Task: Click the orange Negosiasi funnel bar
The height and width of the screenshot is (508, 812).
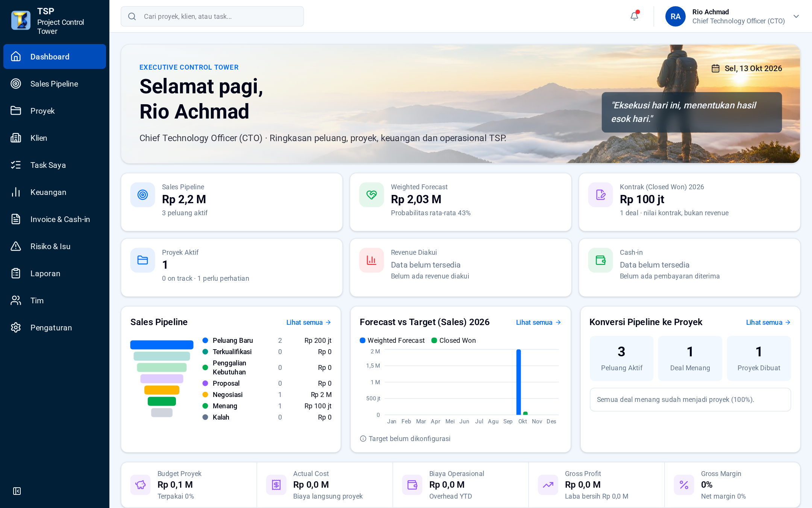Action: click(162, 390)
